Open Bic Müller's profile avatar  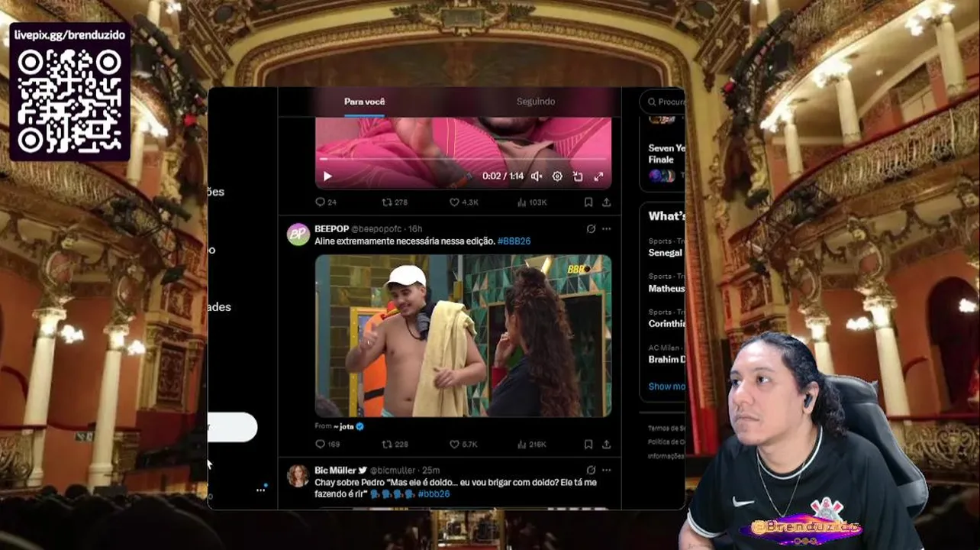coord(298,476)
